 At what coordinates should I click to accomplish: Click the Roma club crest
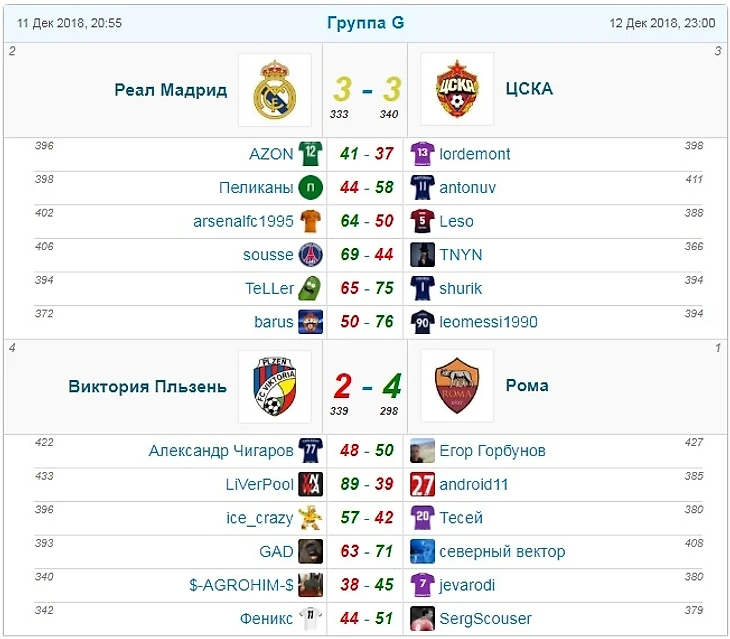tap(457, 386)
